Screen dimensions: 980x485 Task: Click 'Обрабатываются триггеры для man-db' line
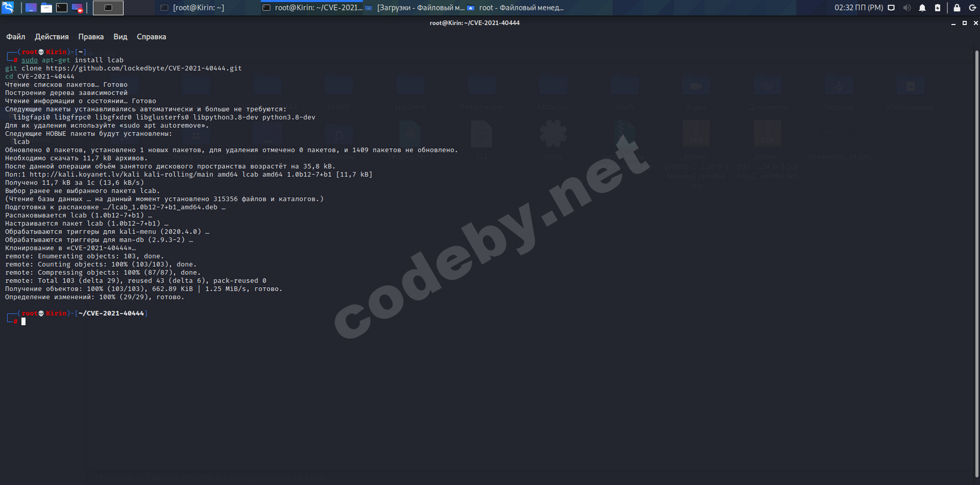pyautogui.click(x=99, y=239)
